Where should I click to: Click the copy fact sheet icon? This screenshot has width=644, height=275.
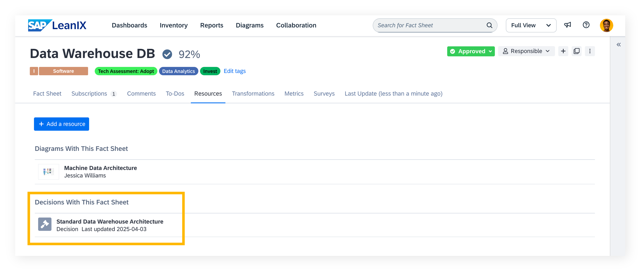[x=576, y=51]
